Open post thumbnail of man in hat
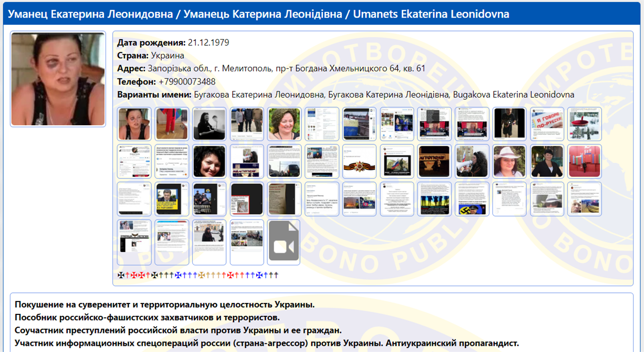The height and width of the screenshot is (352, 644). [547, 199]
